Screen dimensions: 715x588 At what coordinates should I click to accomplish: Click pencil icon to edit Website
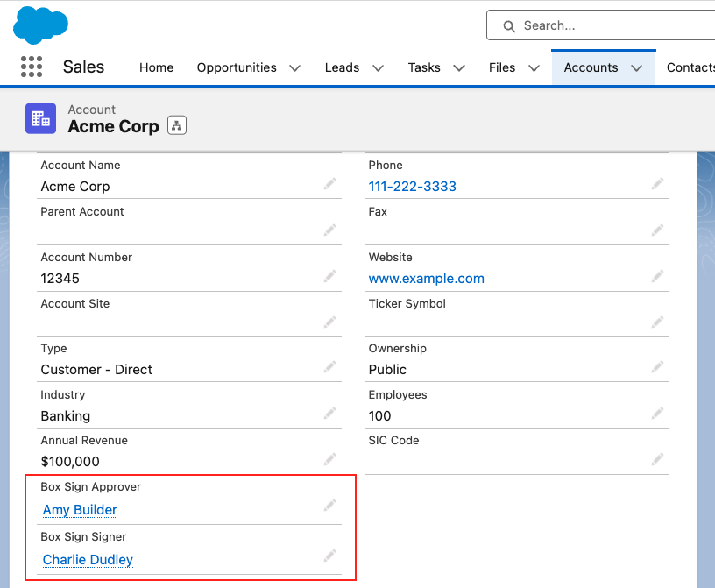point(657,276)
